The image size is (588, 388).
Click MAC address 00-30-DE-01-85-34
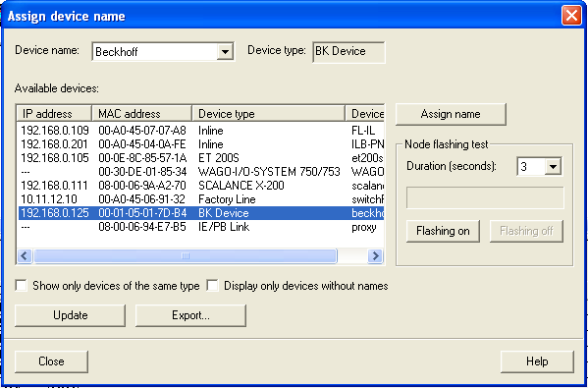(x=142, y=172)
